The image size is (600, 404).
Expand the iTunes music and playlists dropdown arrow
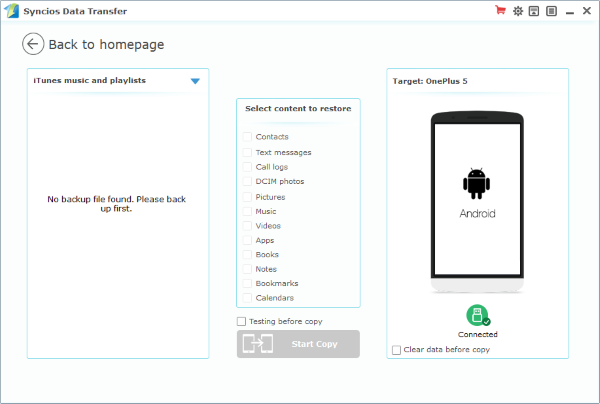(195, 80)
